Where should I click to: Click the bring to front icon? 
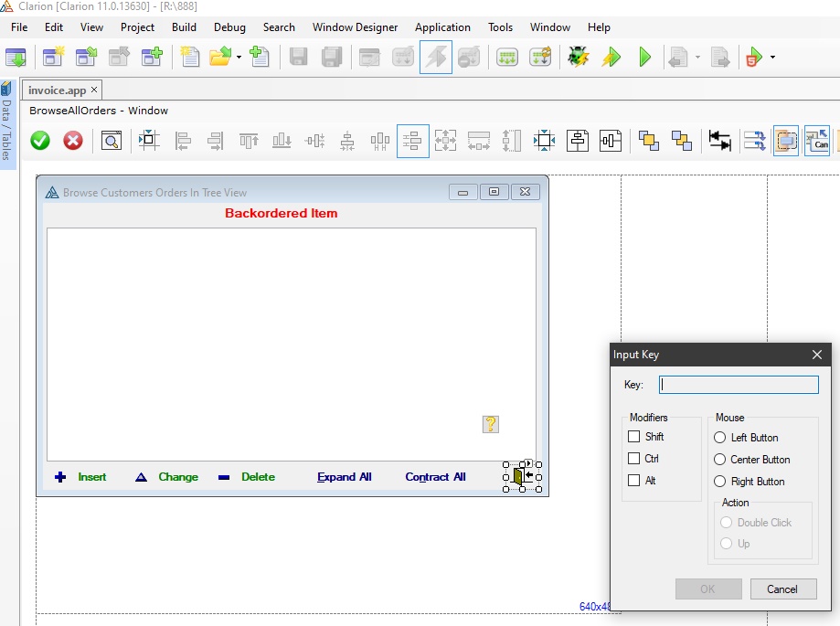tap(649, 141)
